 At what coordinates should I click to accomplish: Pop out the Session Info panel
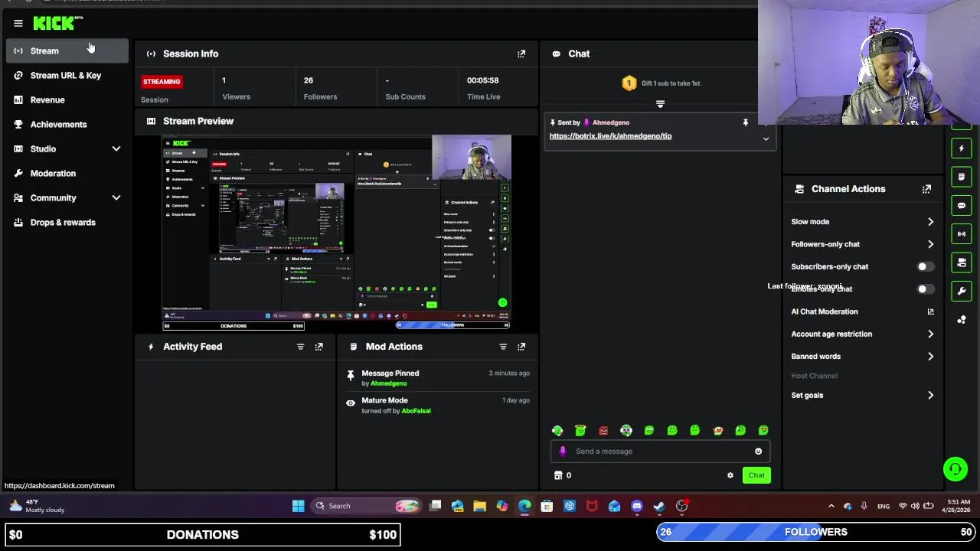(x=521, y=54)
